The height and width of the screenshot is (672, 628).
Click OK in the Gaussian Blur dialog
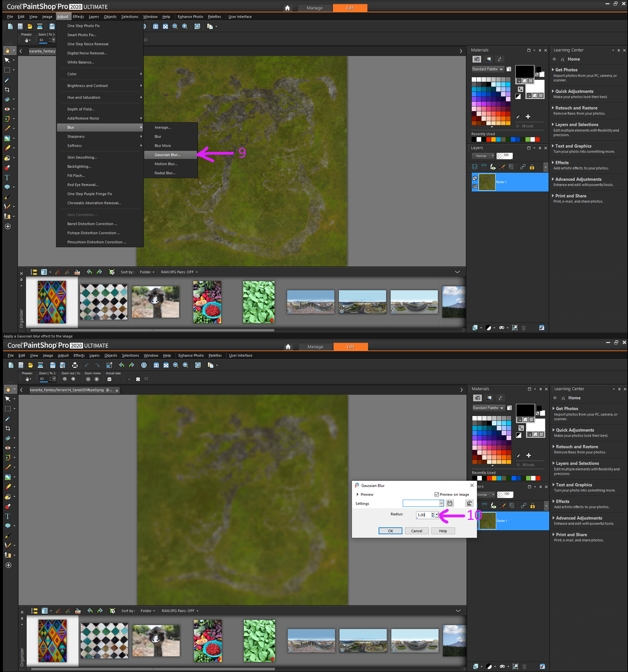coord(390,531)
